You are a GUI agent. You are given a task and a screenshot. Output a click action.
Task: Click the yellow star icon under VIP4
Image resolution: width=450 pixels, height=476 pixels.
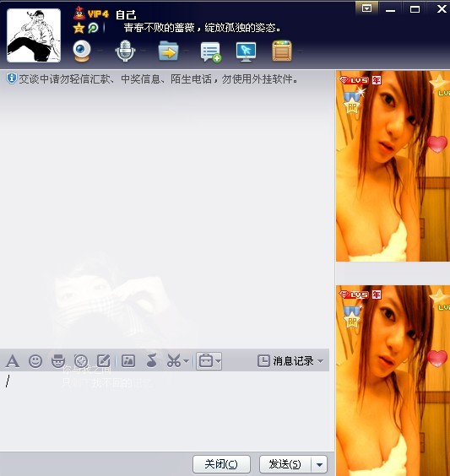click(x=79, y=28)
